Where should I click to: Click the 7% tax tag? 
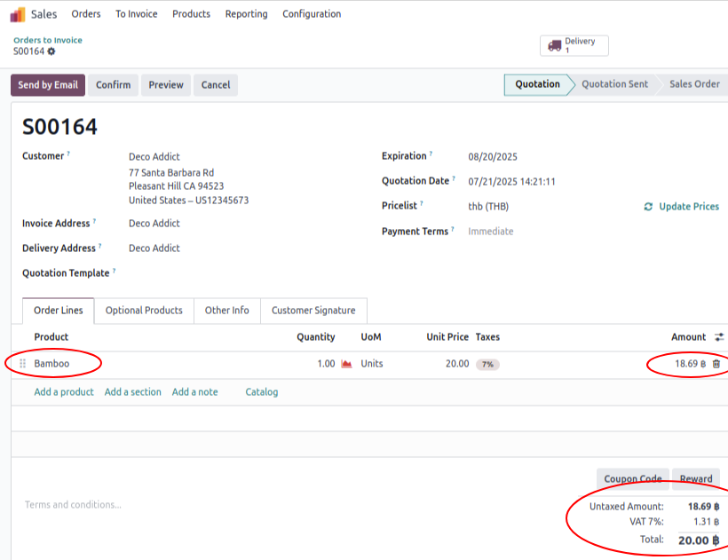487,364
